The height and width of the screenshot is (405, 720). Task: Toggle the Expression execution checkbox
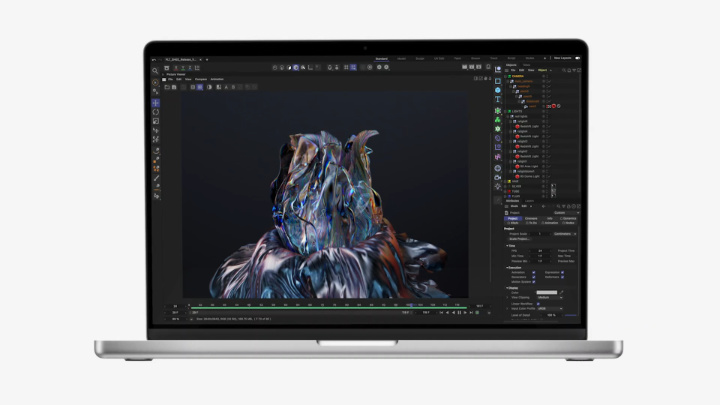pos(562,272)
